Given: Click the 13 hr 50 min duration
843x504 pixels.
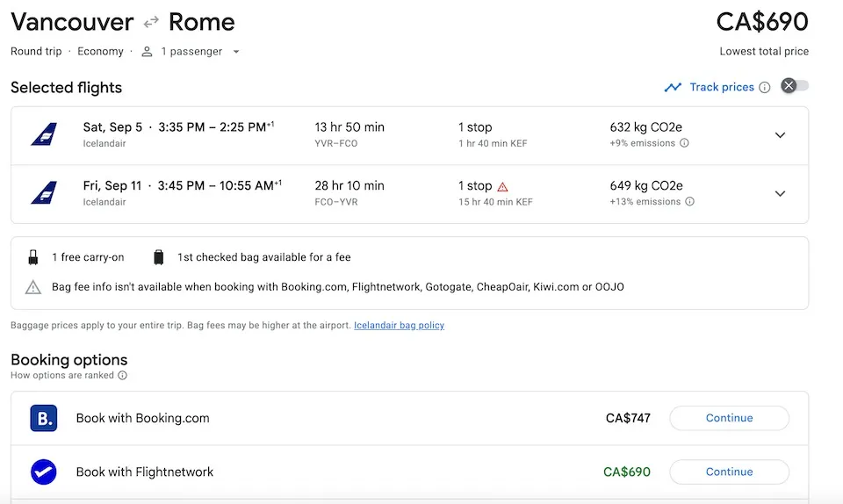Looking at the screenshot, I should pyautogui.click(x=349, y=127).
